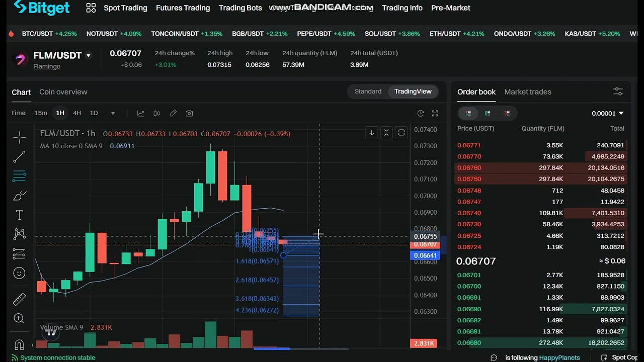The image size is (644, 362).
Task: Select the Fibonacci retracement tool
Action: [19, 176]
